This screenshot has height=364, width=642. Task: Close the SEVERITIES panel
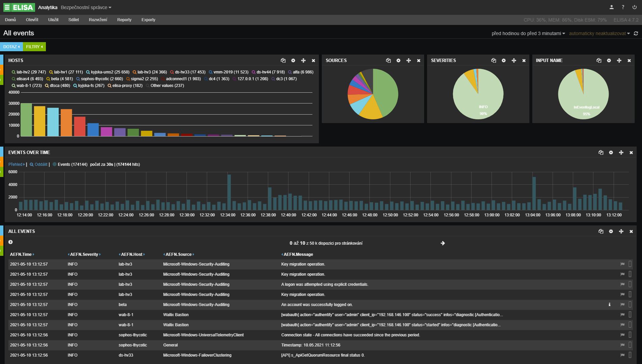click(x=524, y=60)
